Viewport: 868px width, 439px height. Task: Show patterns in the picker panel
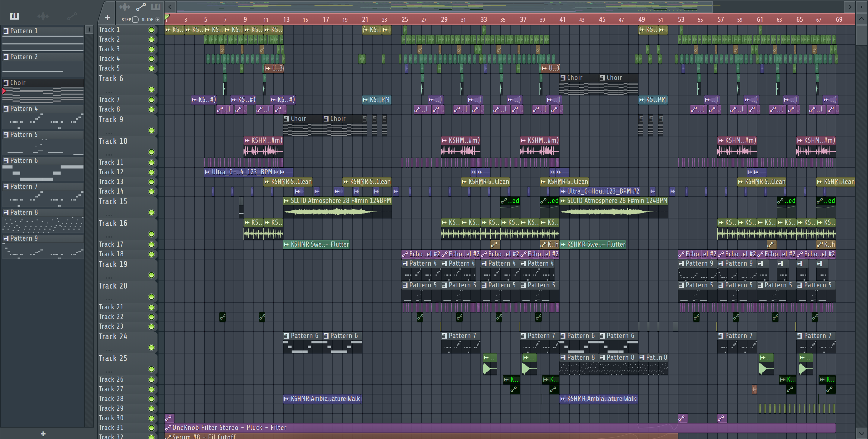click(14, 16)
